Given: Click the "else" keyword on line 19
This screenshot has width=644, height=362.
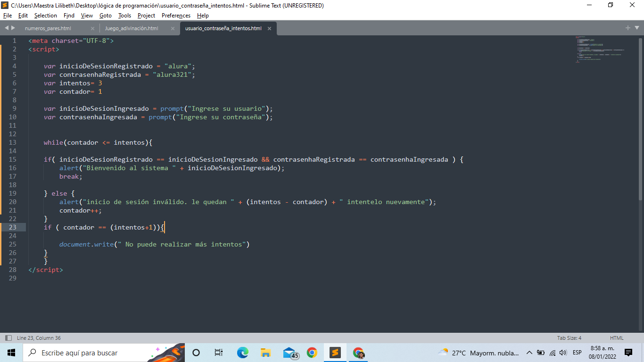Looking at the screenshot, I should [59, 193].
